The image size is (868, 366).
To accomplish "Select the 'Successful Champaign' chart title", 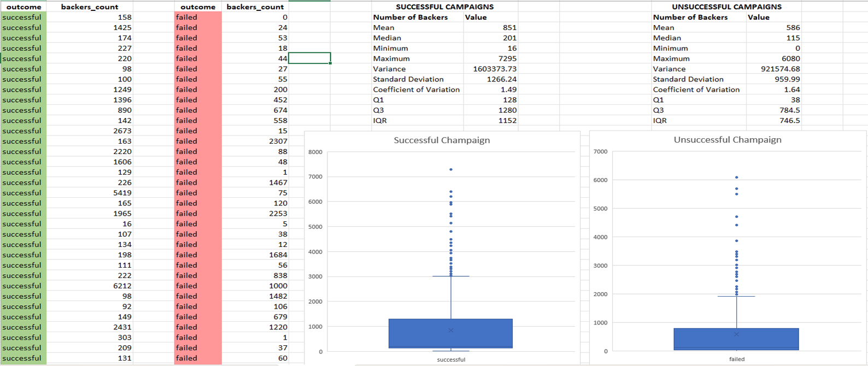I will click(442, 140).
